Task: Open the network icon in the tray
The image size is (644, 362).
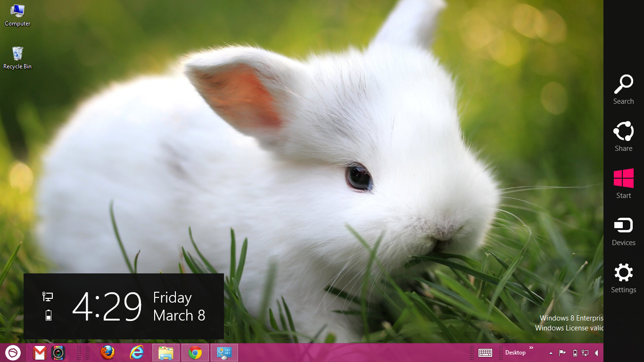Action: 585,353
